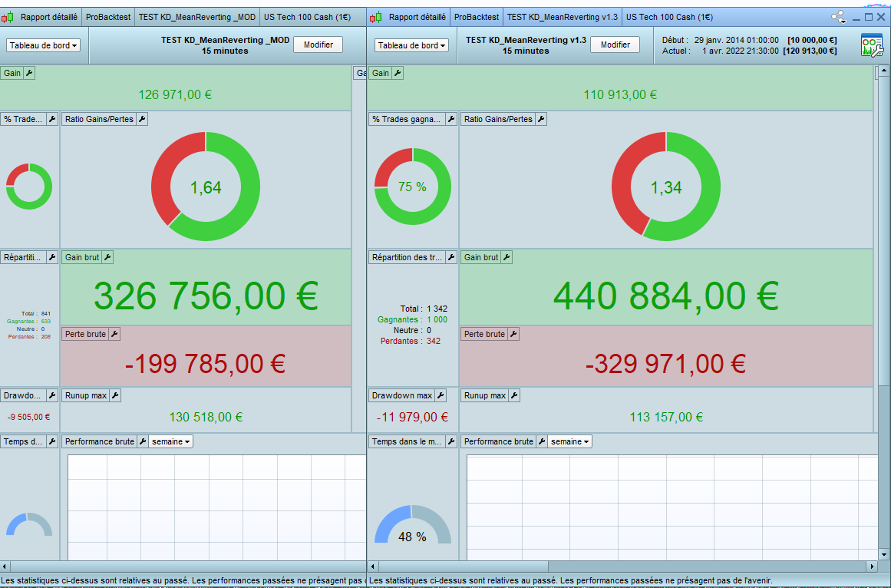Change semaine period dropdown in left window
This screenshot has width=891, height=588.
[170, 441]
